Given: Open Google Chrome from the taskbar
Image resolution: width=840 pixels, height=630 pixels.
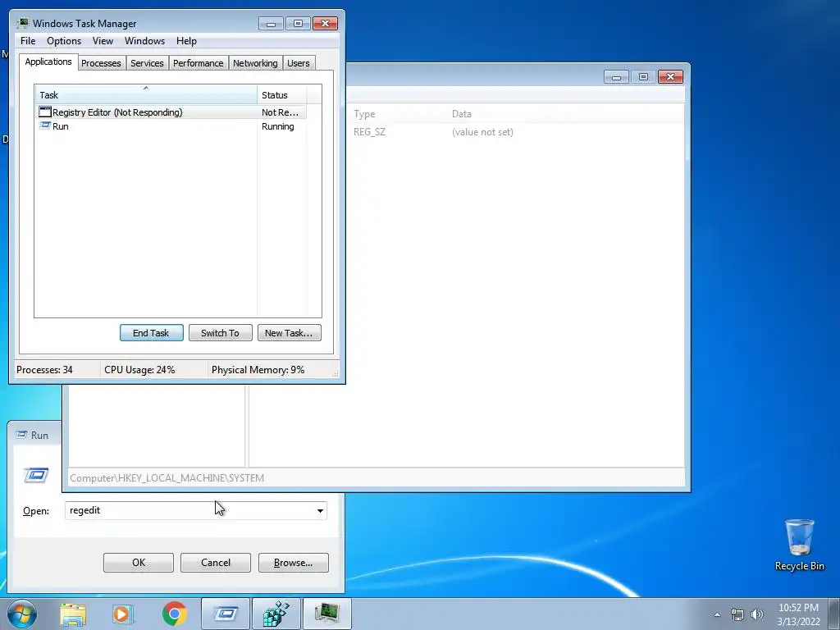Looking at the screenshot, I should [x=174, y=614].
